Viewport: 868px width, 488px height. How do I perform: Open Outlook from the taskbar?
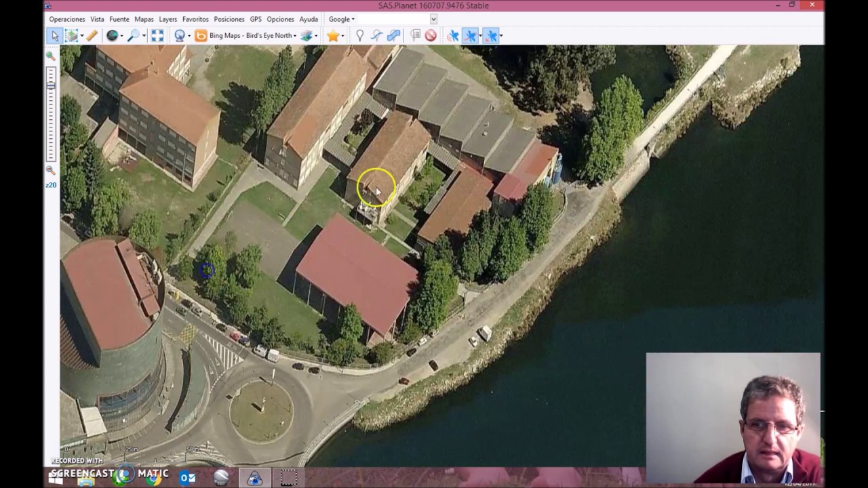[188, 478]
